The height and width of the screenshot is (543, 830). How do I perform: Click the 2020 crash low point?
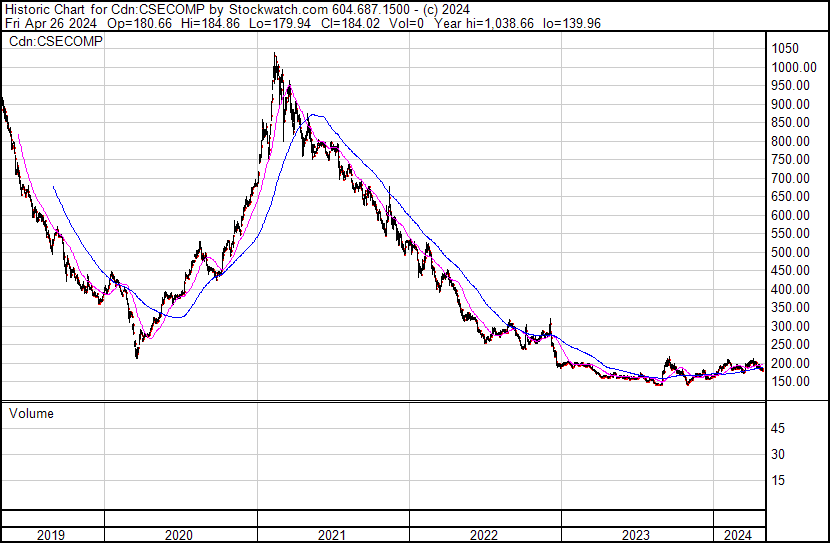click(x=137, y=354)
